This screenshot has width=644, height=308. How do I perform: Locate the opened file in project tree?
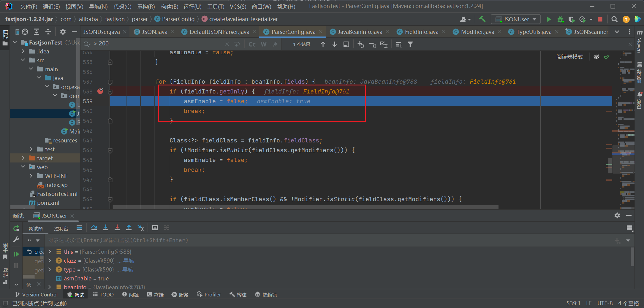pos(25,32)
